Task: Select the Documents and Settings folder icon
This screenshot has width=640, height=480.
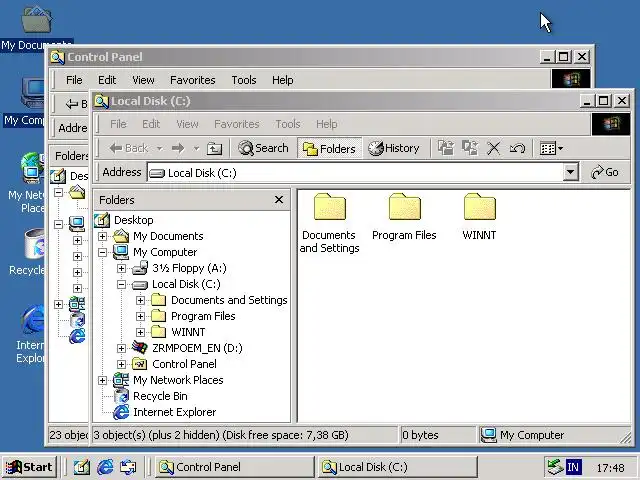Action: coord(329,207)
